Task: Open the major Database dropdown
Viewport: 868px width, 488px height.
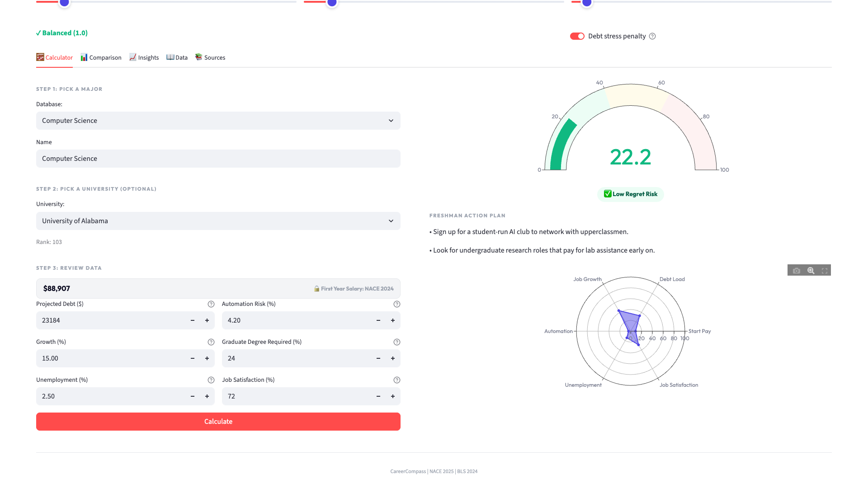Action: [218, 121]
